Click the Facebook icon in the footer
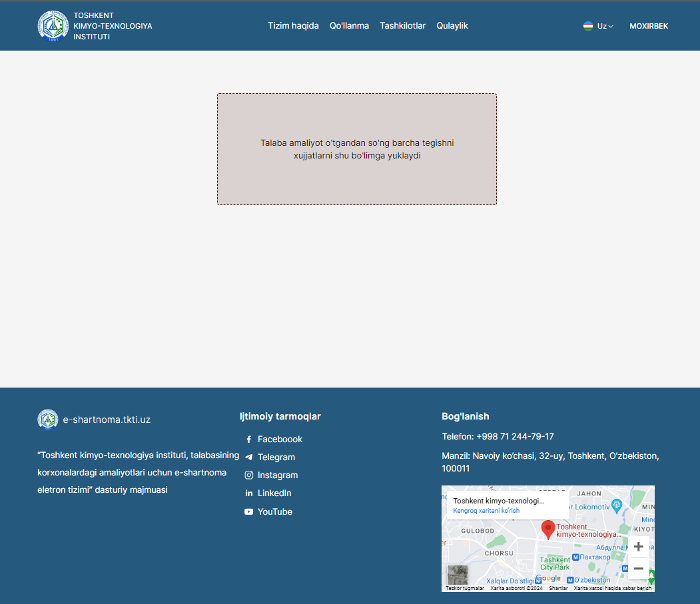 tap(248, 440)
